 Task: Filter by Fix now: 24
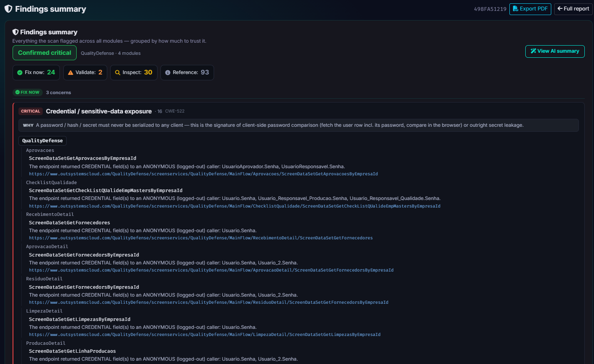pyautogui.click(x=36, y=72)
